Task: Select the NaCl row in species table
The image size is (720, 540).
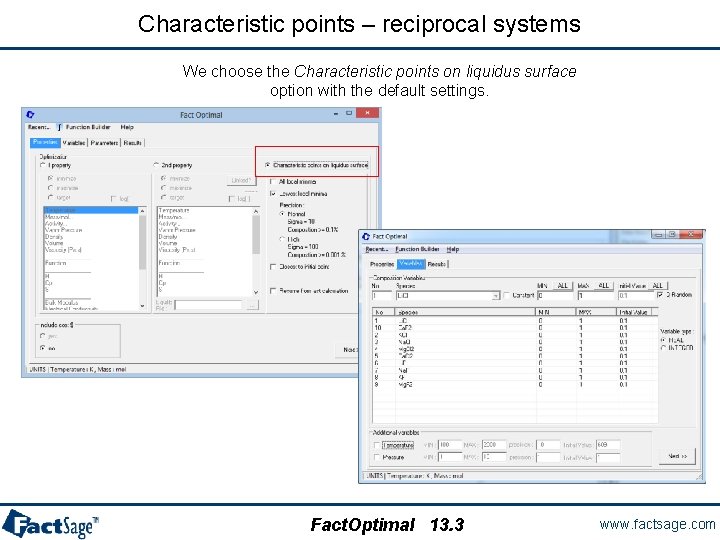Action: (x=514, y=342)
